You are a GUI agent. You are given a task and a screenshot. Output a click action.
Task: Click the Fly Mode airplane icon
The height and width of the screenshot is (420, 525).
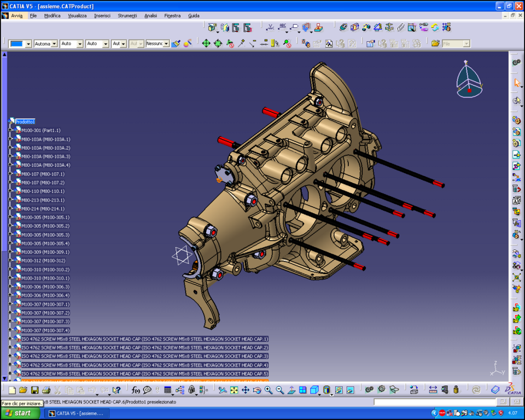(x=223, y=390)
